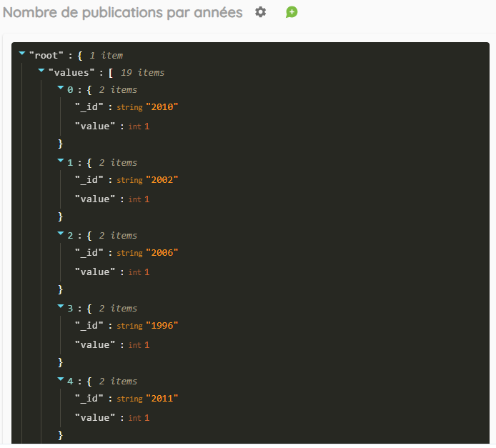Click the "_id" key in item 4
This screenshot has height=448, width=496.
point(89,399)
